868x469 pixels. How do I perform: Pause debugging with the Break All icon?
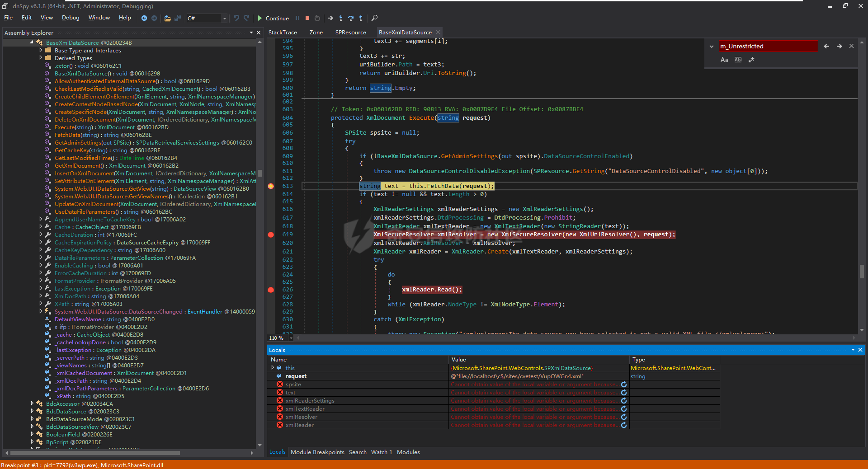click(297, 18)
